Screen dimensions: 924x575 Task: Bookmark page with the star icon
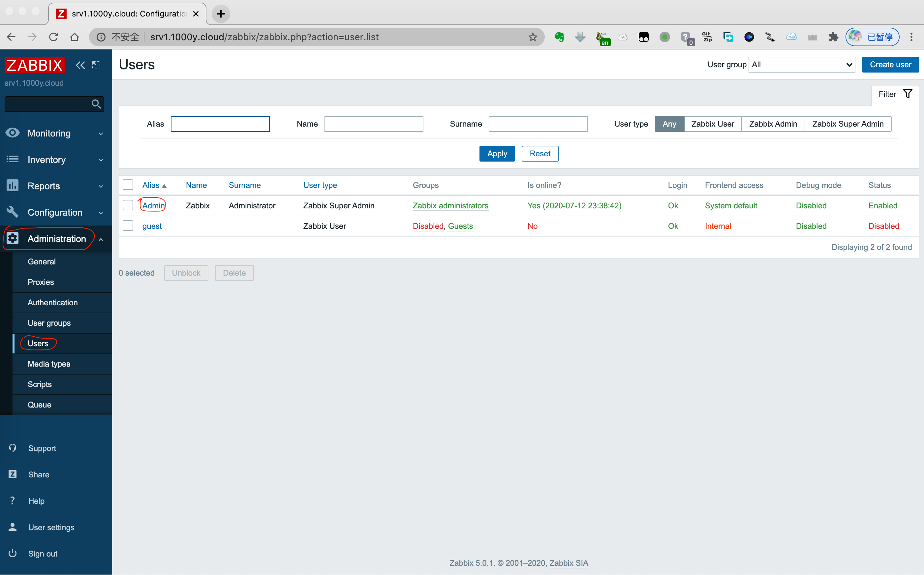pos(533,37)
